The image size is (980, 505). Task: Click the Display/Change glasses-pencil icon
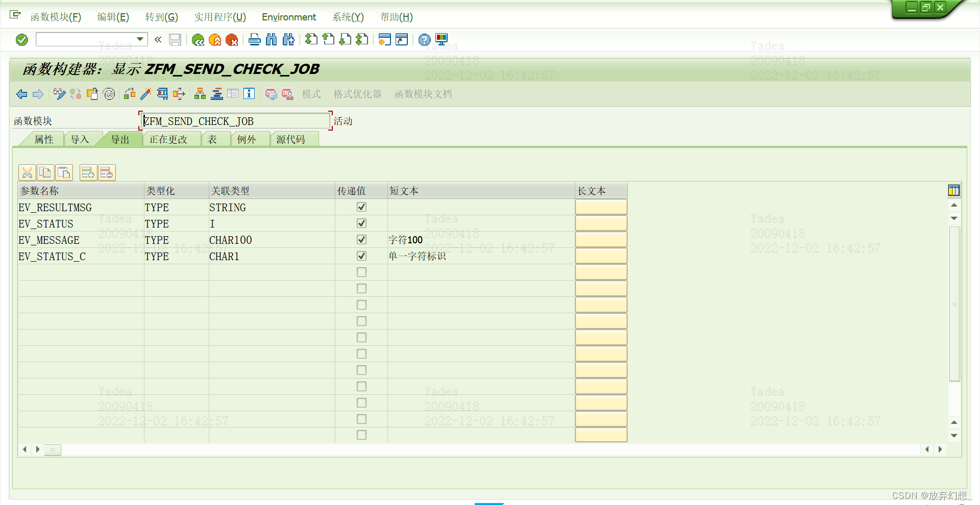click(60, 94)
